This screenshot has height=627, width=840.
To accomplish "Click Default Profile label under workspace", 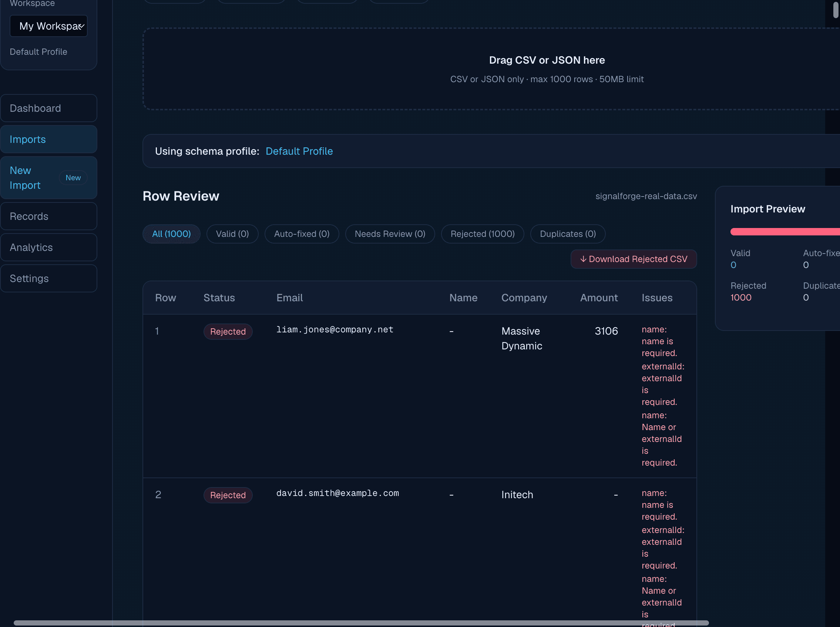I will pos(38,51).
